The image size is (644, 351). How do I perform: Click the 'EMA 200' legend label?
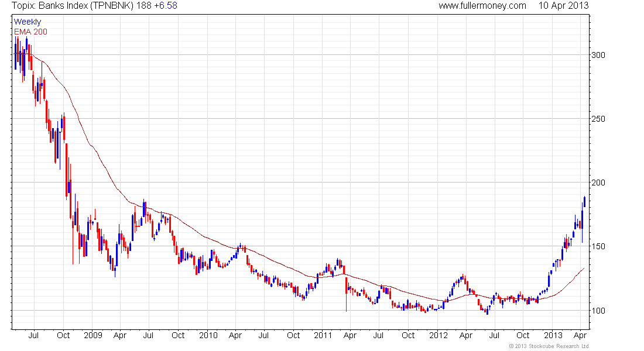coord(30,32)
